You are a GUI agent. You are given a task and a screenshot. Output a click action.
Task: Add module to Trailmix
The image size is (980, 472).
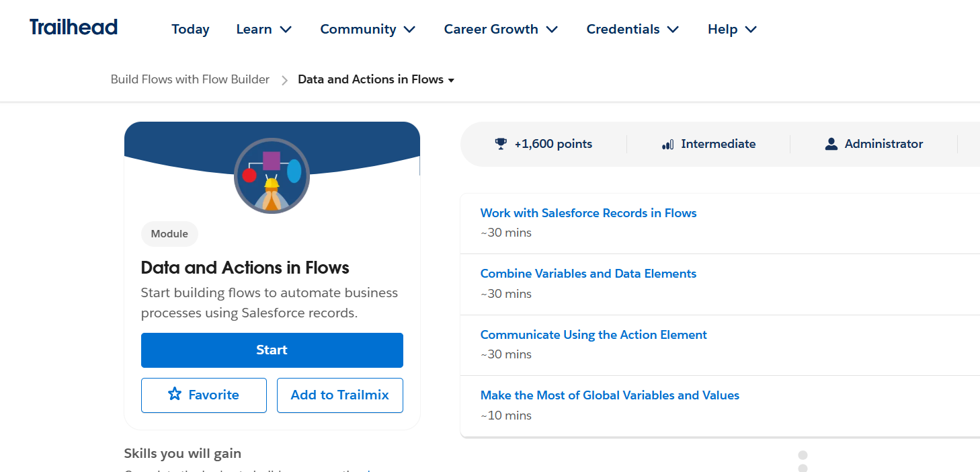[x=340, y=395]
